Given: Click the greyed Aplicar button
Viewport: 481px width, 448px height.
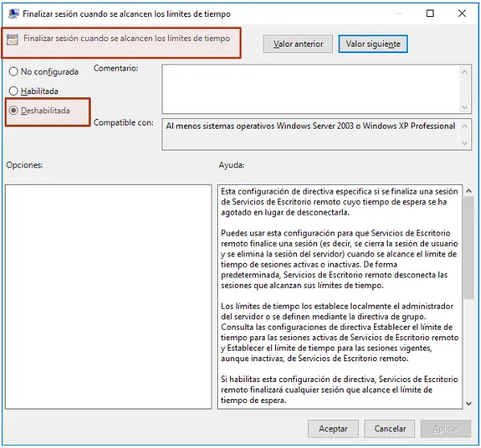Looking at the screenshot, I should (446, 429).
